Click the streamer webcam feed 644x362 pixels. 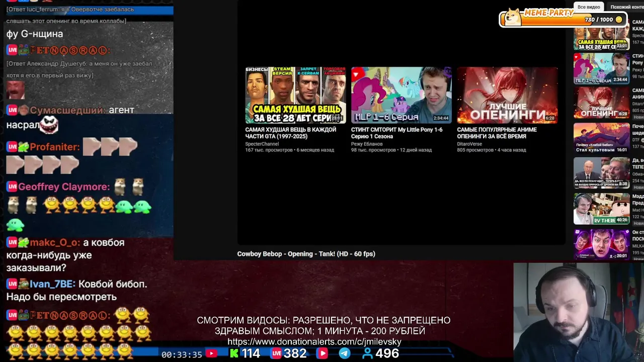[x=579, y=312]
